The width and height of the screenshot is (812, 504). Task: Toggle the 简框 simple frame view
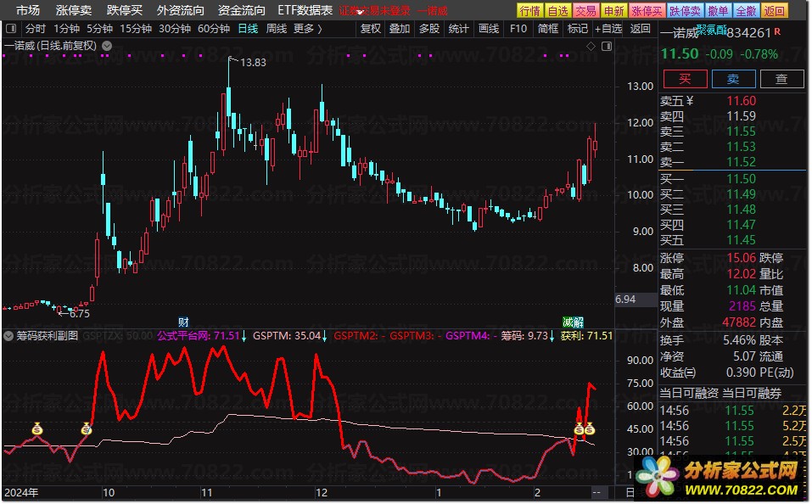547,29
